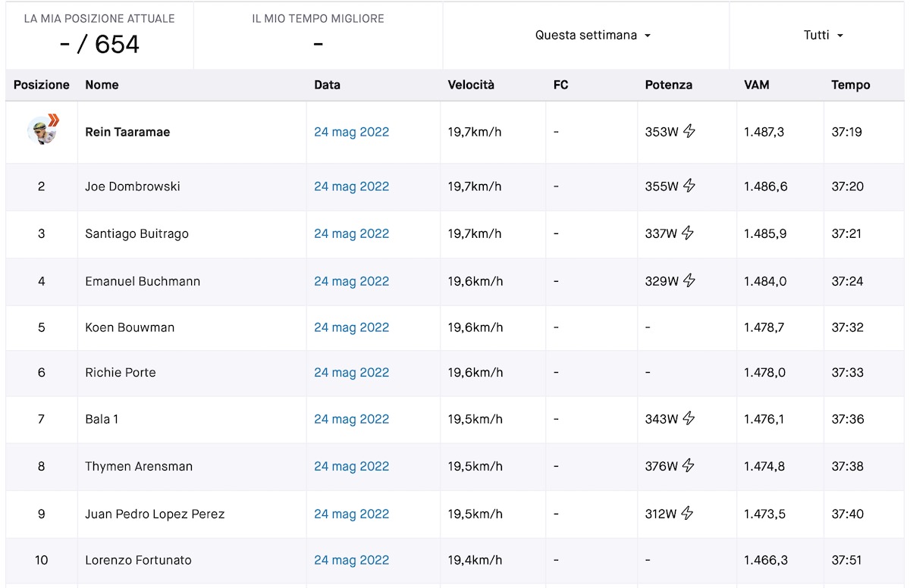910x588 pixels.
Task: Open Richie Porte's 24 mag 2022 activity
Action: (351, 372)
